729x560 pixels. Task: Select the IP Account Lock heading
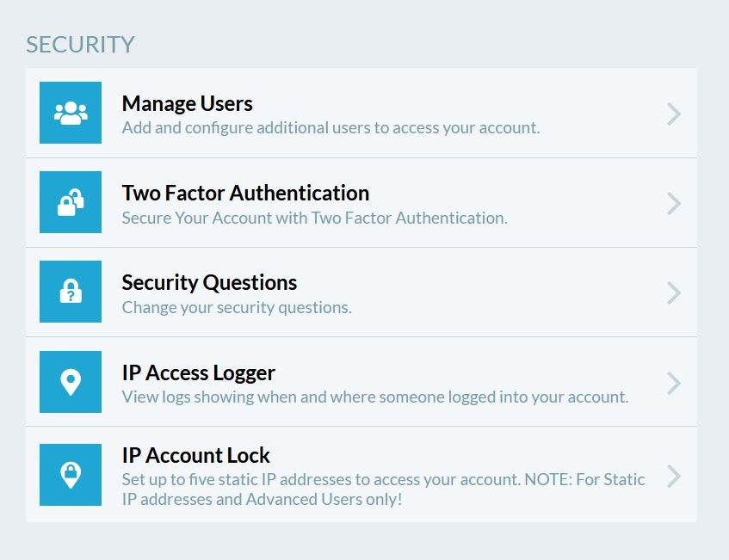(195, 455)
